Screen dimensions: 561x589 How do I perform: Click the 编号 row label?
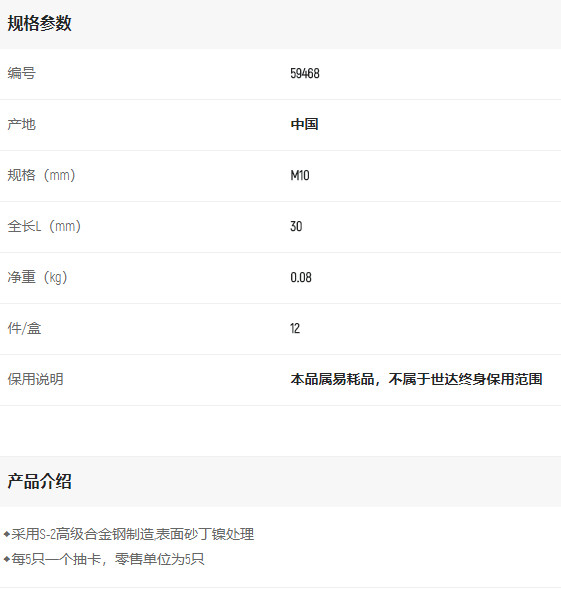21,73
